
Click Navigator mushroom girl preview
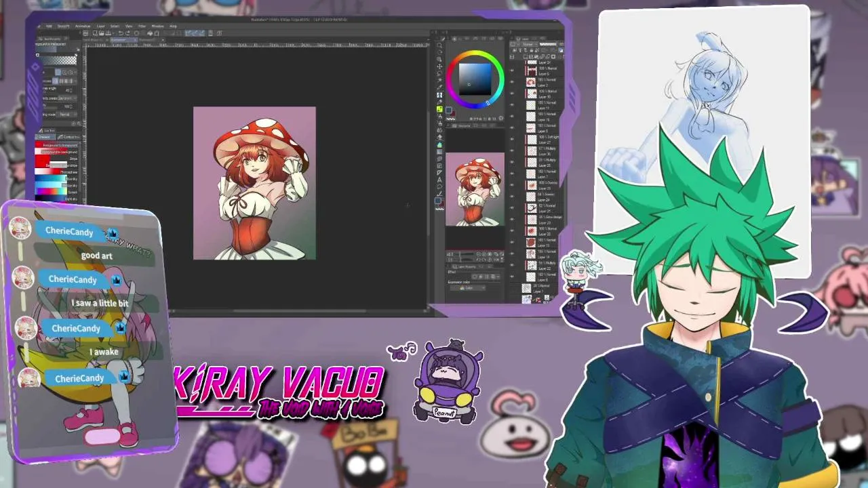(475, 188)
